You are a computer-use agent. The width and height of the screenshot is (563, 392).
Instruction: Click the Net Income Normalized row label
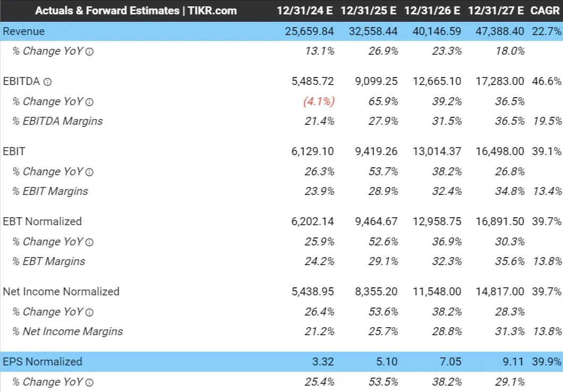61,292
